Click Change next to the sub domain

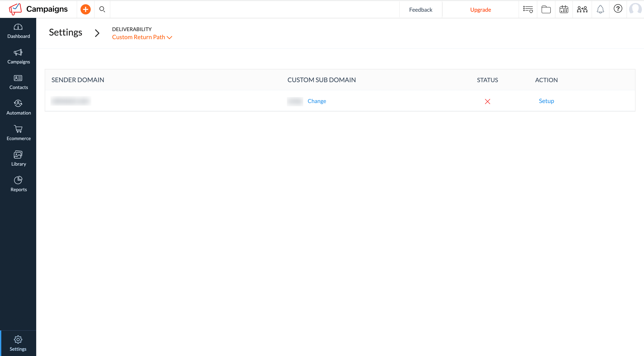317,101
